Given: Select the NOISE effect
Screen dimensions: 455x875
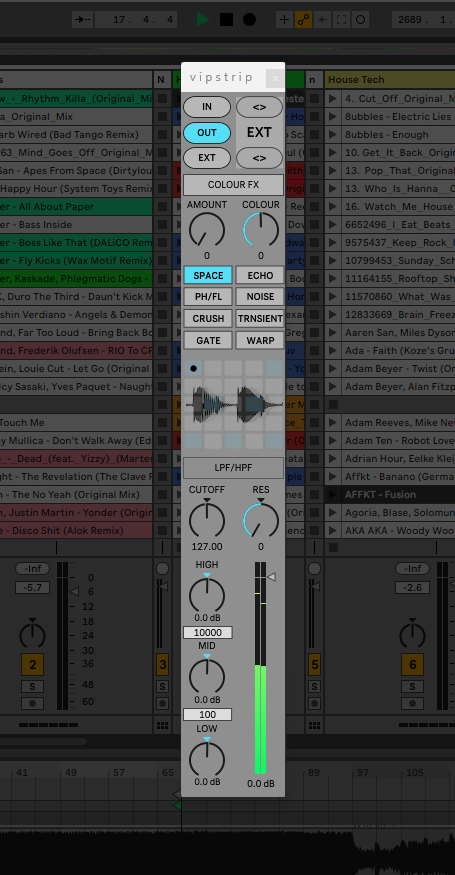Looking at the screenshot, I should tap(260, 297).
